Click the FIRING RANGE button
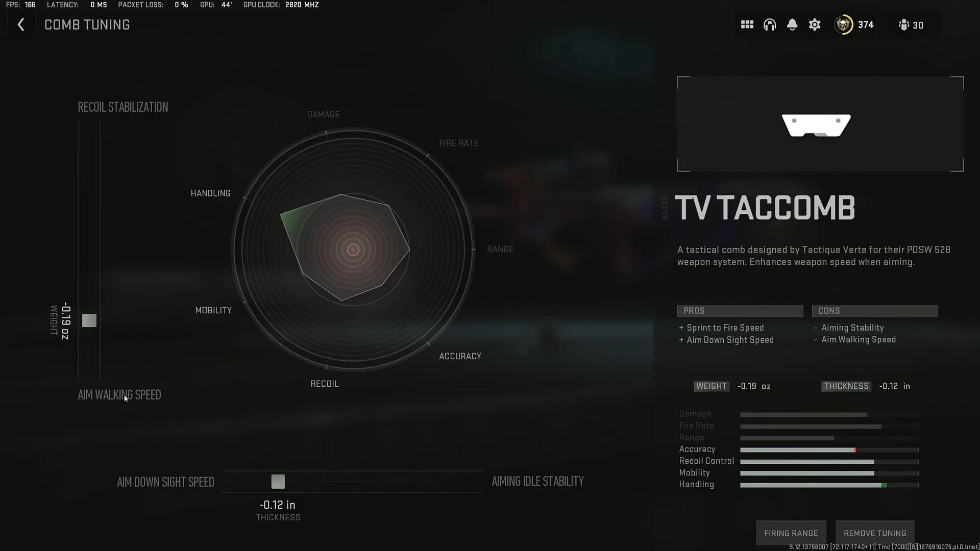The width and height of the screenshot is (980, 551). pos(791,532)
